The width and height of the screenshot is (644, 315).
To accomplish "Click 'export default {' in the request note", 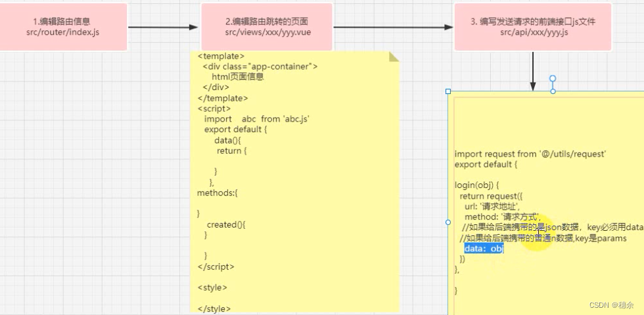I will [486, 164].
